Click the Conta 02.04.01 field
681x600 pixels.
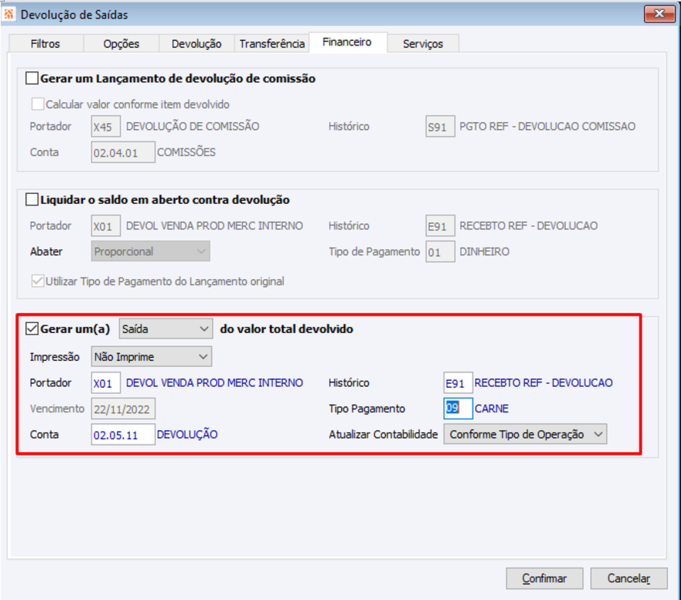tap(123, 152)
